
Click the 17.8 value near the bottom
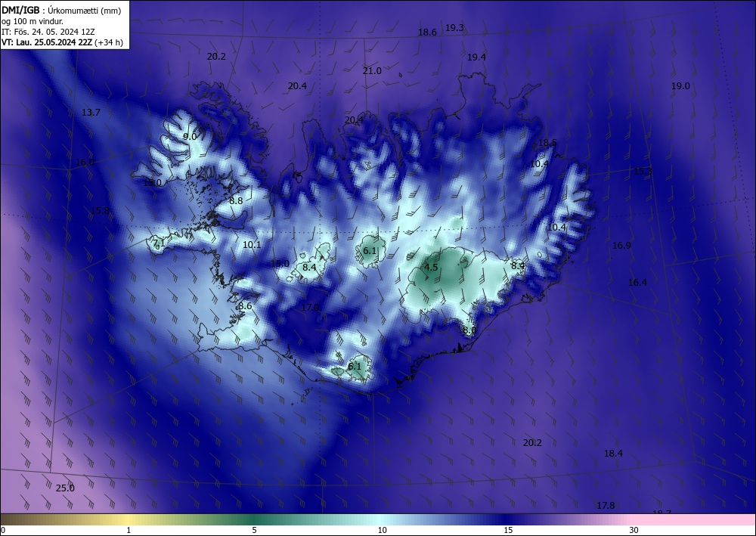606,506
